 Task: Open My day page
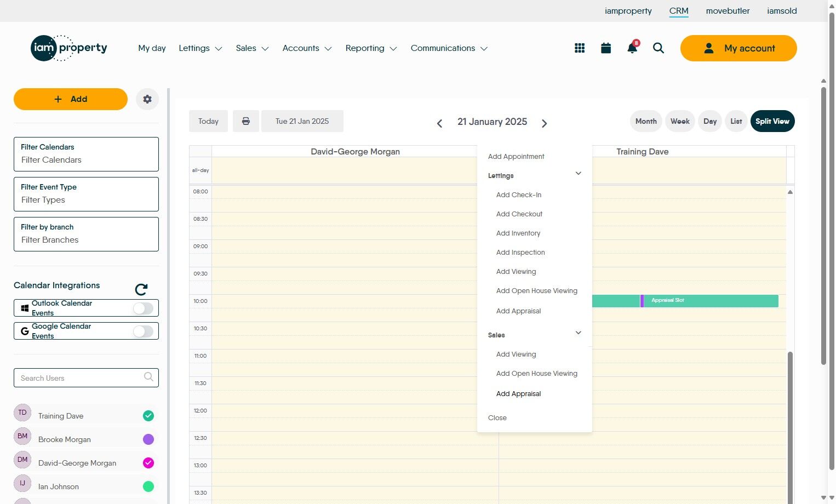coord(152,48)
